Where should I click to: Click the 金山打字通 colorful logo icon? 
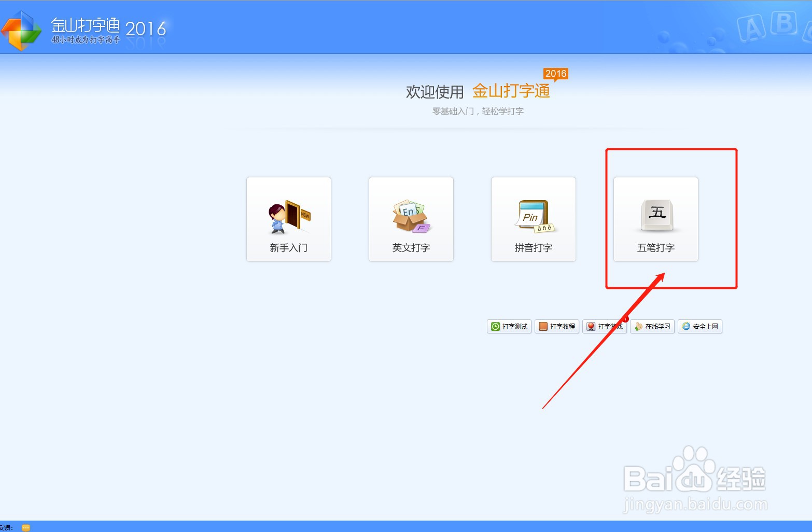click(21, 31)
